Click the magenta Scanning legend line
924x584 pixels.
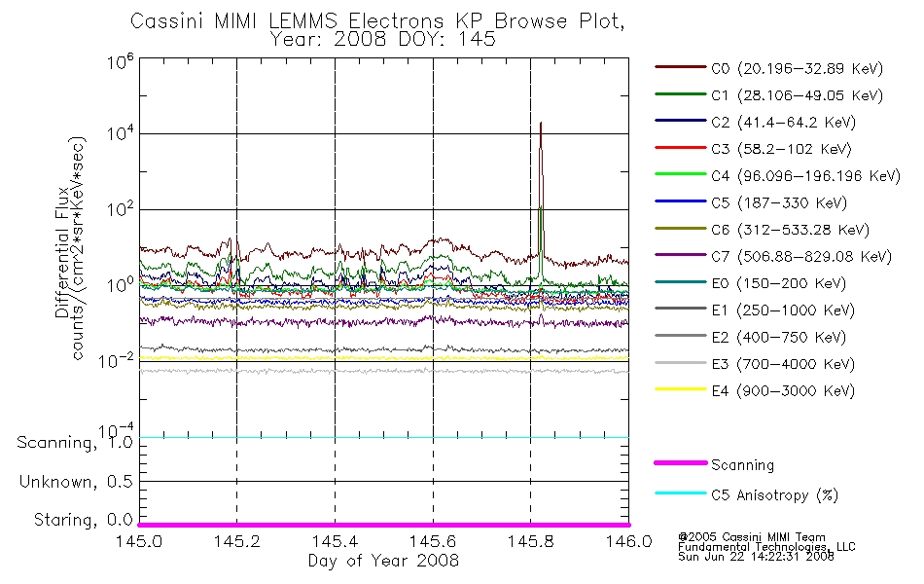(681, 463)
